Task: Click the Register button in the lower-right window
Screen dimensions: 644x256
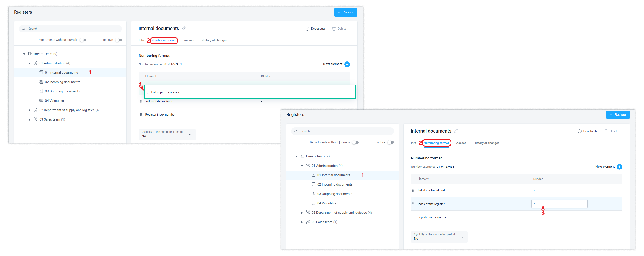Action: (618, 115)
